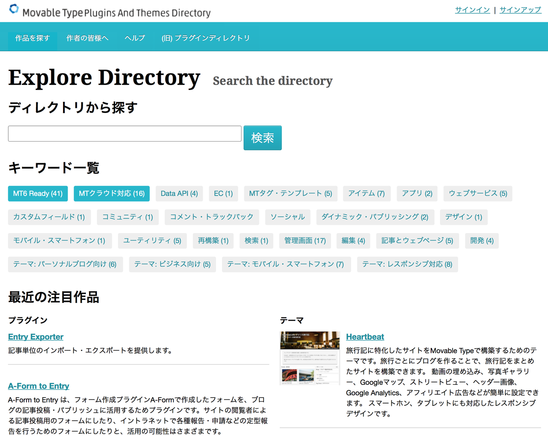Pick the モバイル・スマートフォン (1) keyword tag

click(x=60, y=241)
